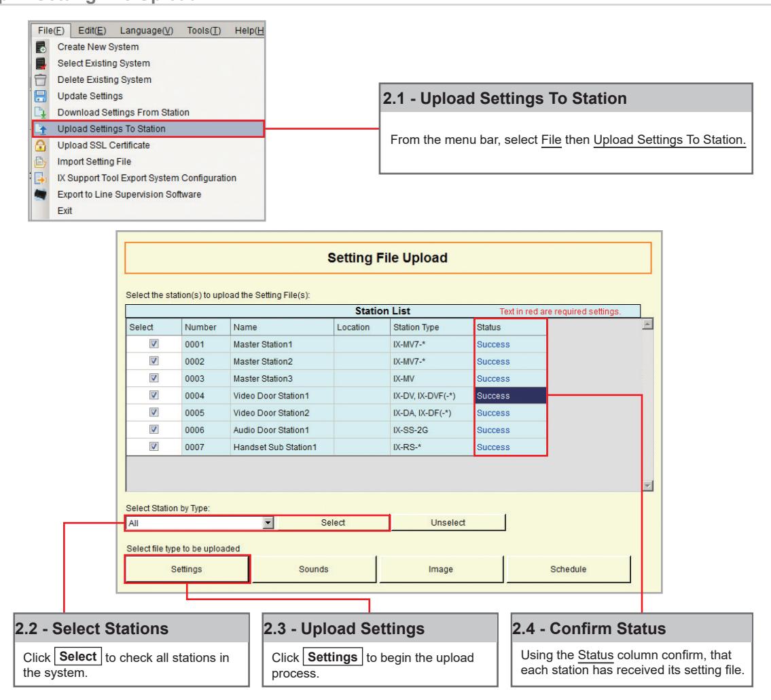Toggle the checkbox for Video Door Station1

pyautogui.click(x=154, y=394)
